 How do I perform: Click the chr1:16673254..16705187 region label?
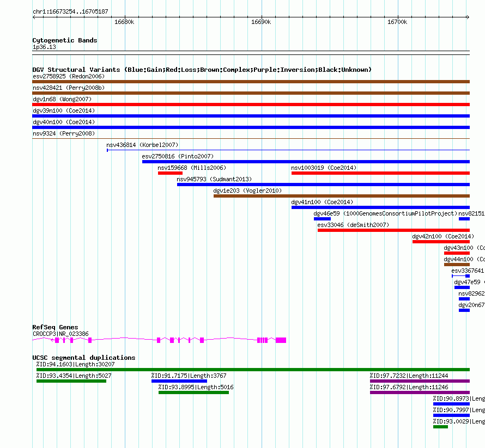[70, 12]
